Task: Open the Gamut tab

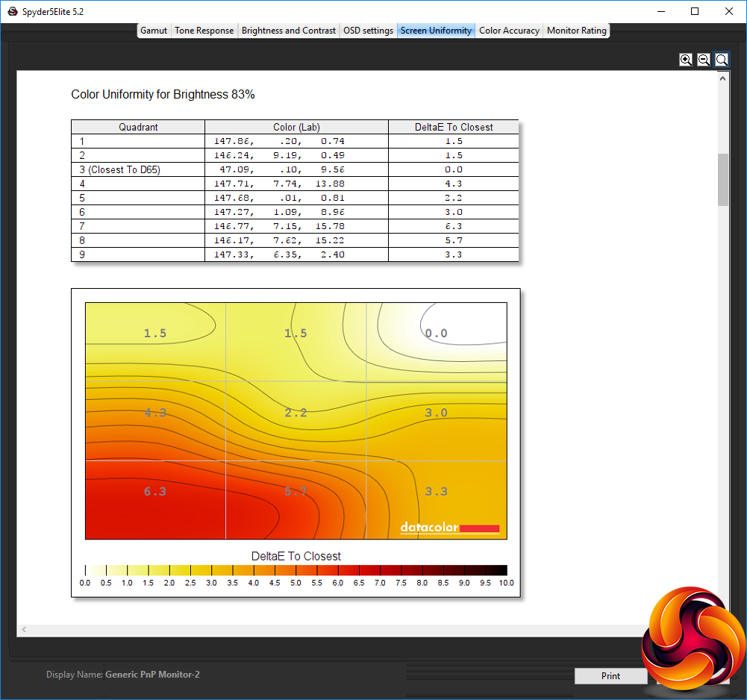Action: point(154,31)
